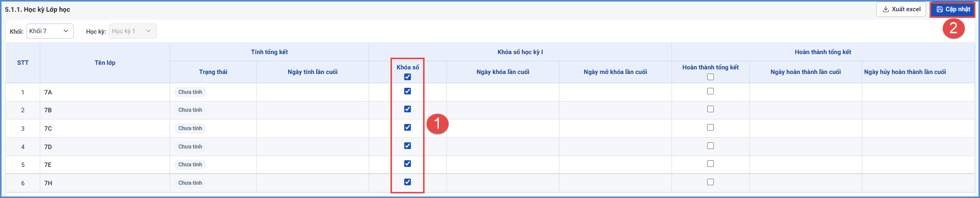Viewport: 980px width, 198px height.
Task: Click the Trạng thái column header
Action: pyautogui.click(x=213, y=72)
